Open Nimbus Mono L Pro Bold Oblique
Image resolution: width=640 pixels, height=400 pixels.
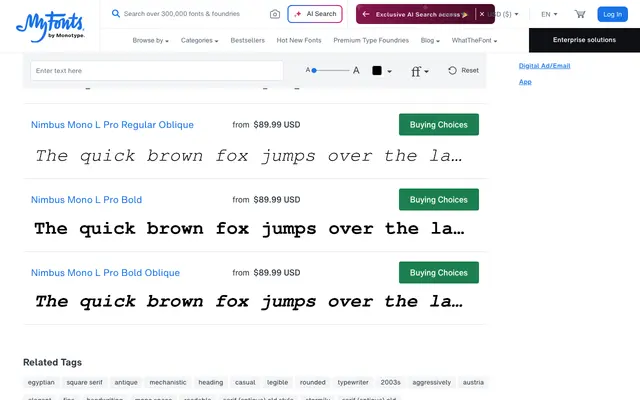tap(105, 273)
